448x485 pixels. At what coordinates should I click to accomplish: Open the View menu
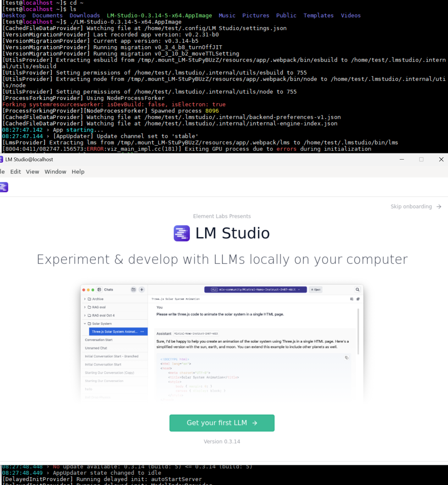(32, 172)
